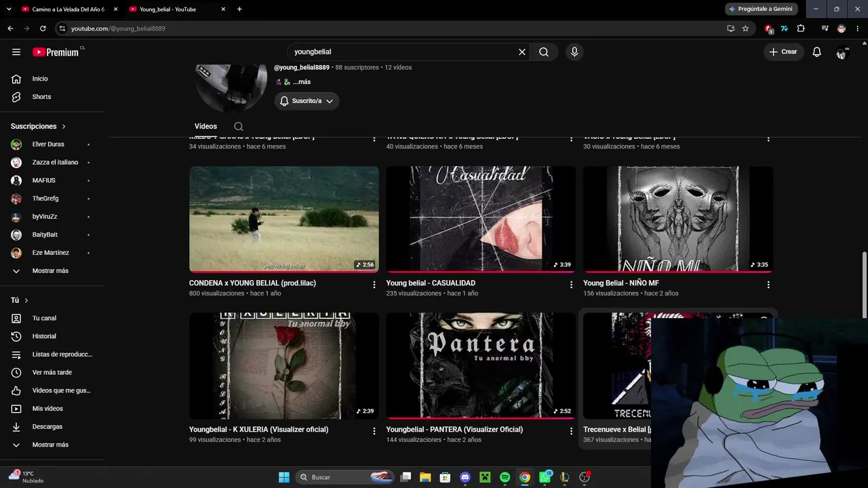Reload the current page

point(43,28)
